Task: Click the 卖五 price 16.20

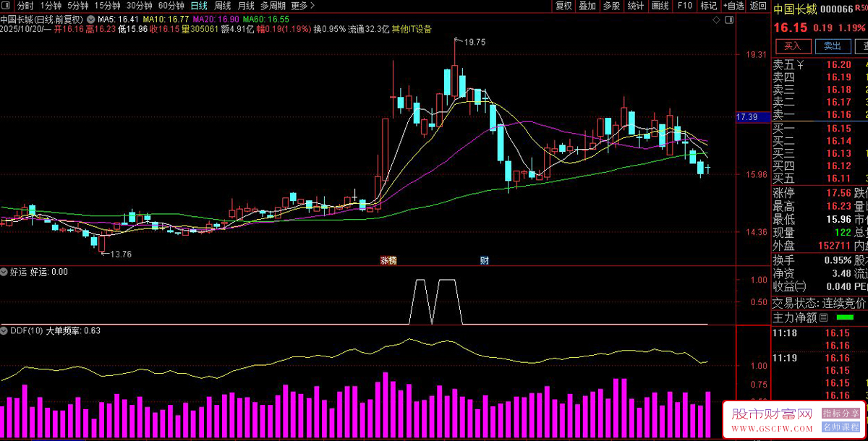Action: click(x=839, y=65)
